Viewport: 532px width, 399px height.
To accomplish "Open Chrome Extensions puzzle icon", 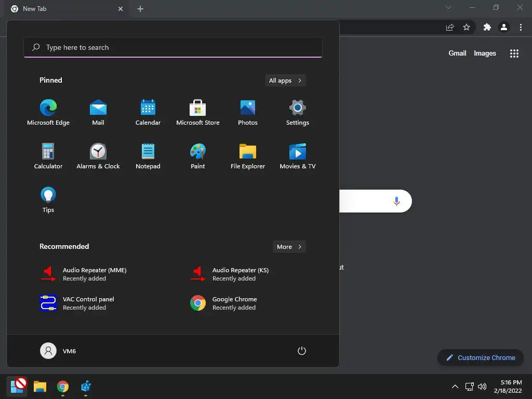I will click(x=487, y=28).
